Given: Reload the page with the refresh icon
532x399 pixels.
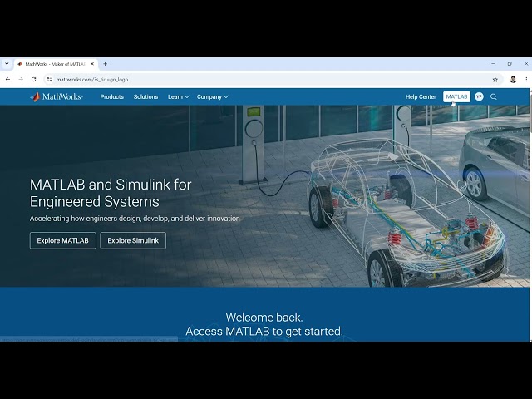Looking at the screenshot, I should 33,80.
